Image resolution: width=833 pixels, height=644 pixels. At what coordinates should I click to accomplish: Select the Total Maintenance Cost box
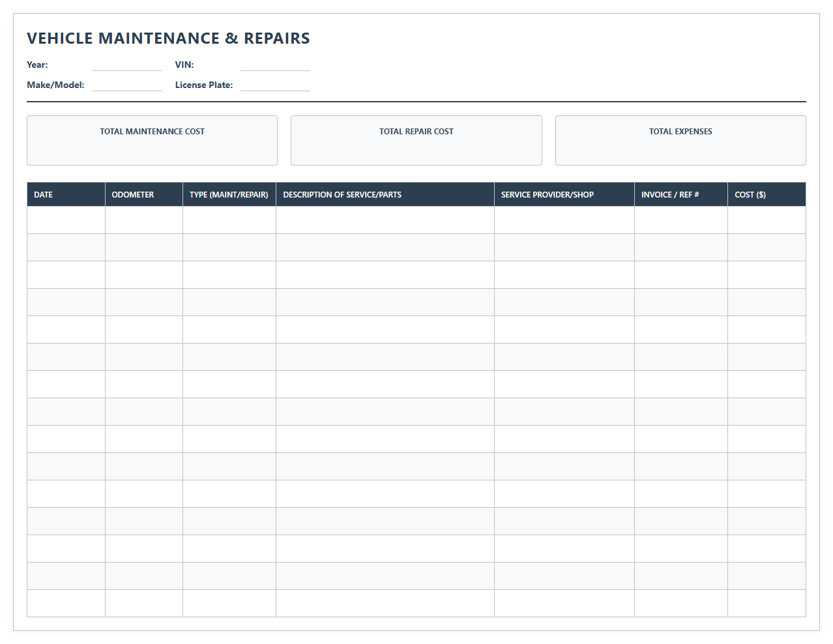[x=152, y=140]
